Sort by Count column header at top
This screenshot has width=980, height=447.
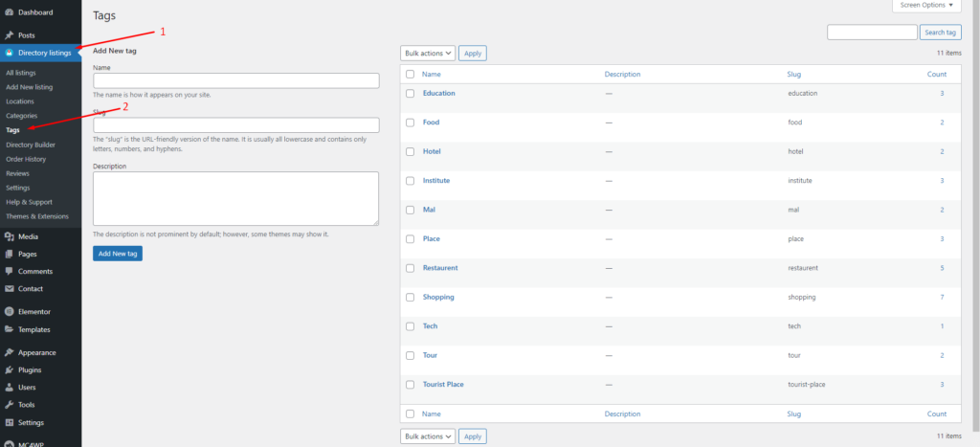coord(936,75)
